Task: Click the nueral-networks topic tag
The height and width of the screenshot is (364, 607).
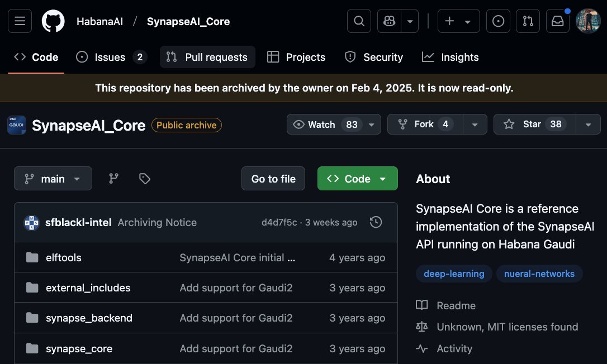Action: coord(539,274)
